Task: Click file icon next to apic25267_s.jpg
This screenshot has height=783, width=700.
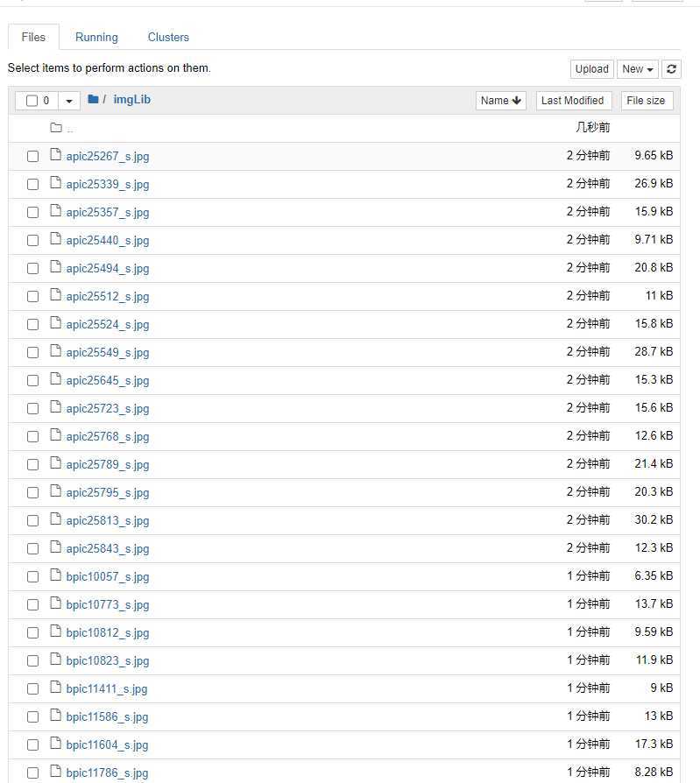Action: point(55,155)
